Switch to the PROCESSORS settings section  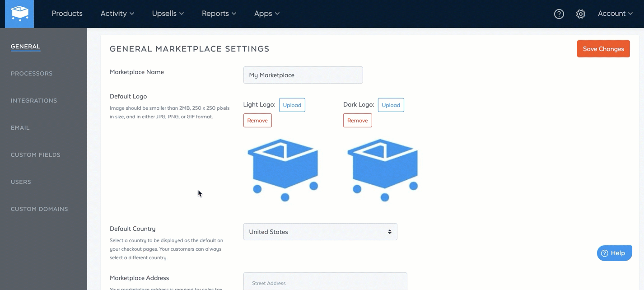(32, 73)
